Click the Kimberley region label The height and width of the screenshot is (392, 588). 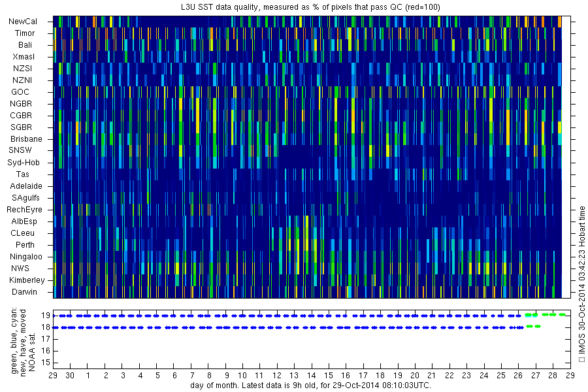[27, 280]
